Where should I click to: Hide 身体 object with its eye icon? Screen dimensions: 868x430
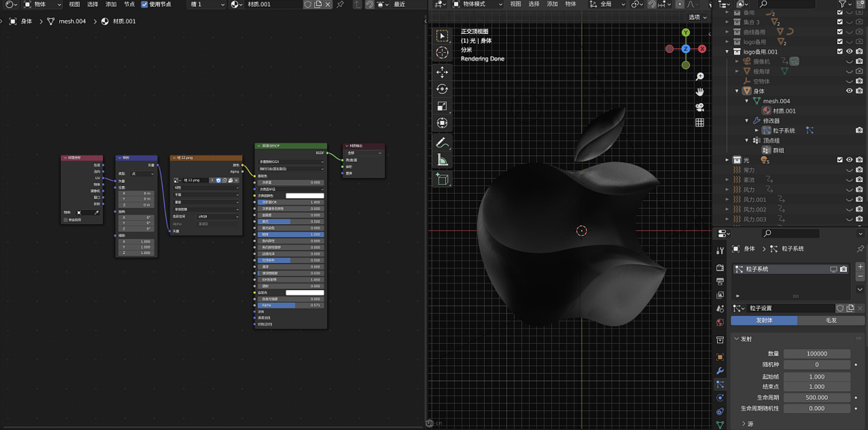pos(849,91)
